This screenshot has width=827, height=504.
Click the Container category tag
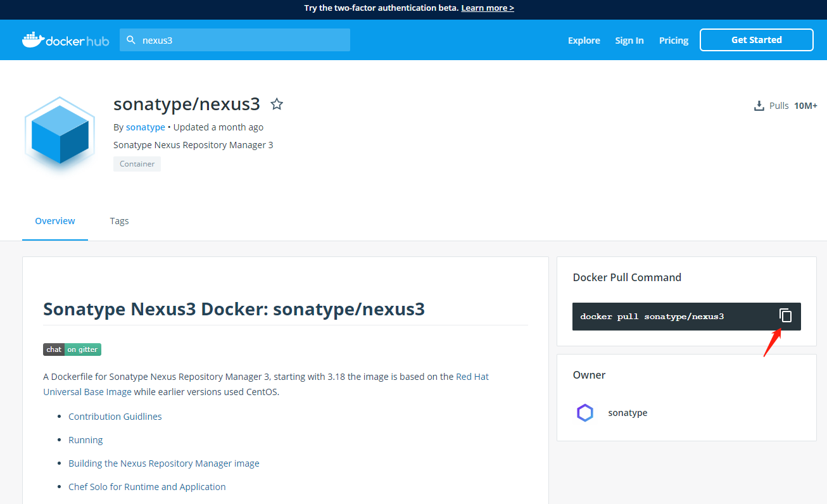[x=137, y=164]
